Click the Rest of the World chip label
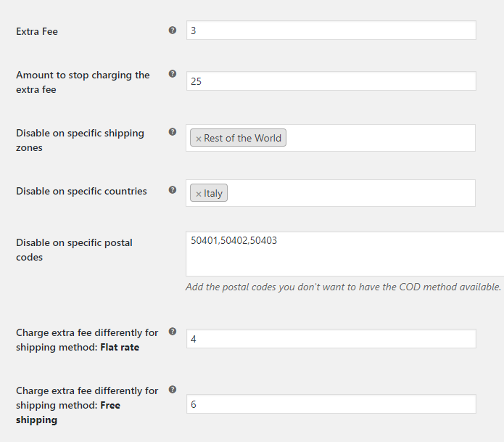 (x=242, y=138)
